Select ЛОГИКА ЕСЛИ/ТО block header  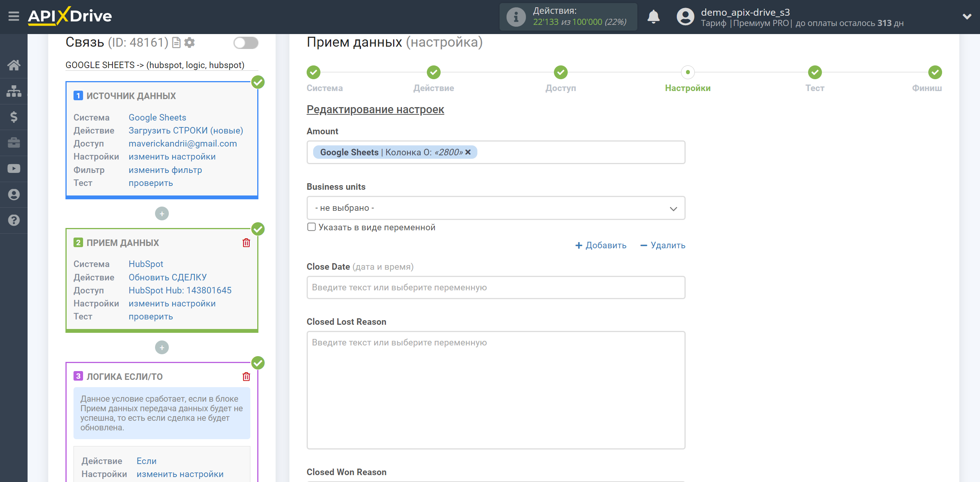click(124, 377)
